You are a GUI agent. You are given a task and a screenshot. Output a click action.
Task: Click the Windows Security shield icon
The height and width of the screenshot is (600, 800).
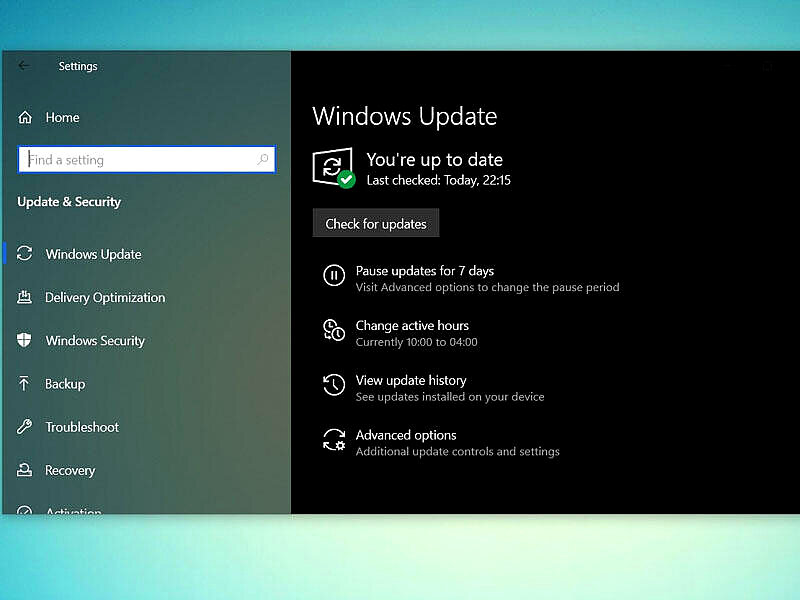pos(25,341)
